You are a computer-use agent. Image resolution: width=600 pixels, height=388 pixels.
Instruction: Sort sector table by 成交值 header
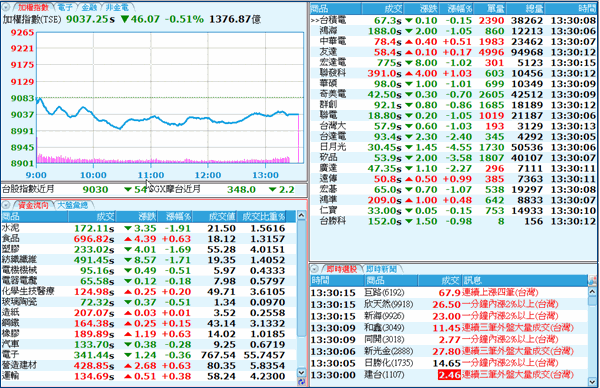click(x=215, y=217)
